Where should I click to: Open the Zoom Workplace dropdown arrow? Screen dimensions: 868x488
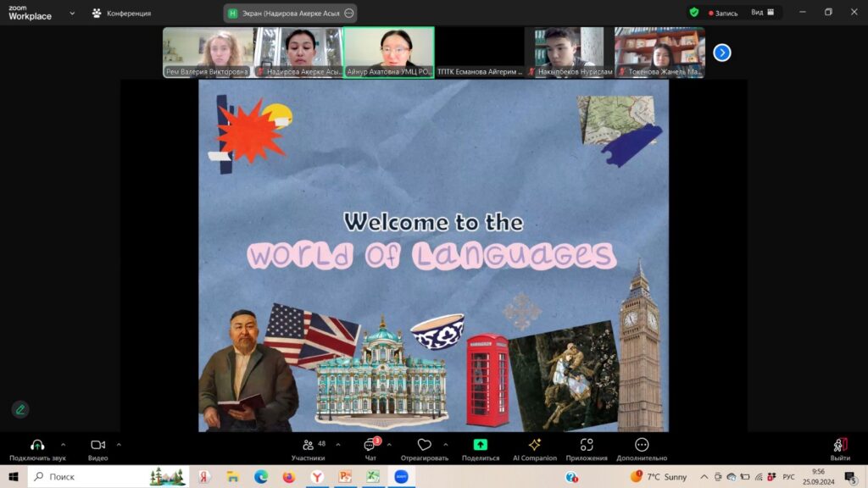(72, 14)
